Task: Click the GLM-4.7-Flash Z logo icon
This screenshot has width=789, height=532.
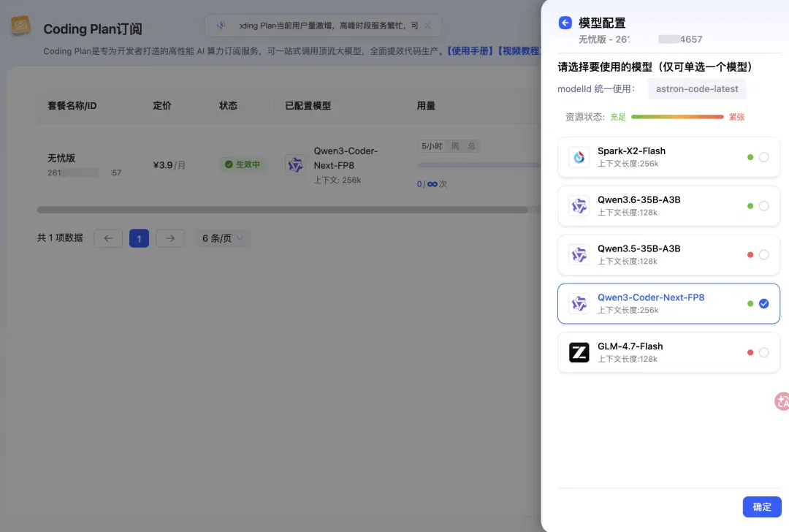Action: (579, 352)
